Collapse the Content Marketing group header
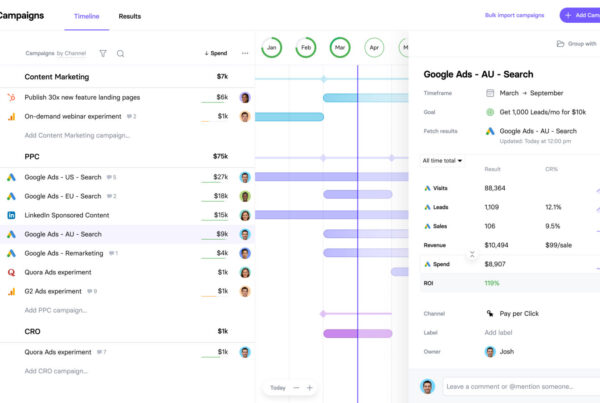This screenshot has width=600, height=403. 57,77
